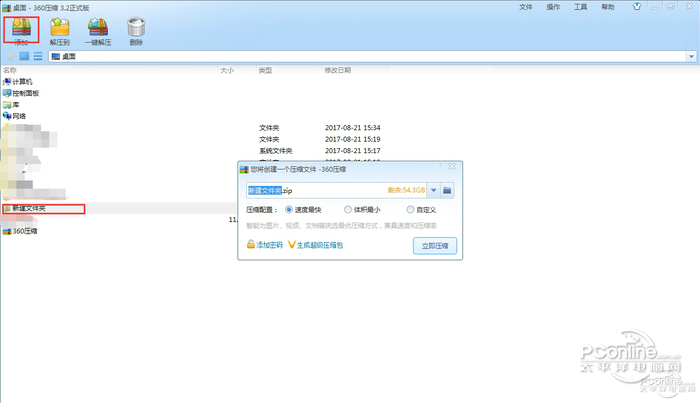Open the 工具 menu
This screenshot has width=700, height=403.
[580, 7]
